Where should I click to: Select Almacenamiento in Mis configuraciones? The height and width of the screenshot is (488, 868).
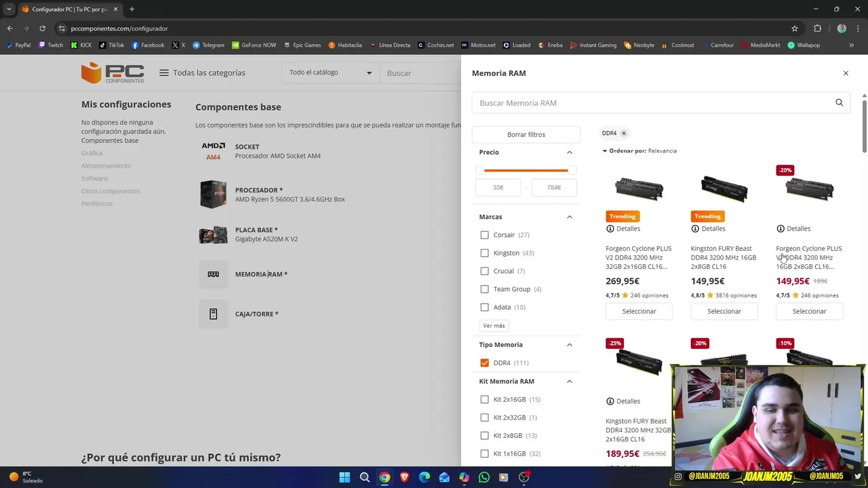click(106, 166)
